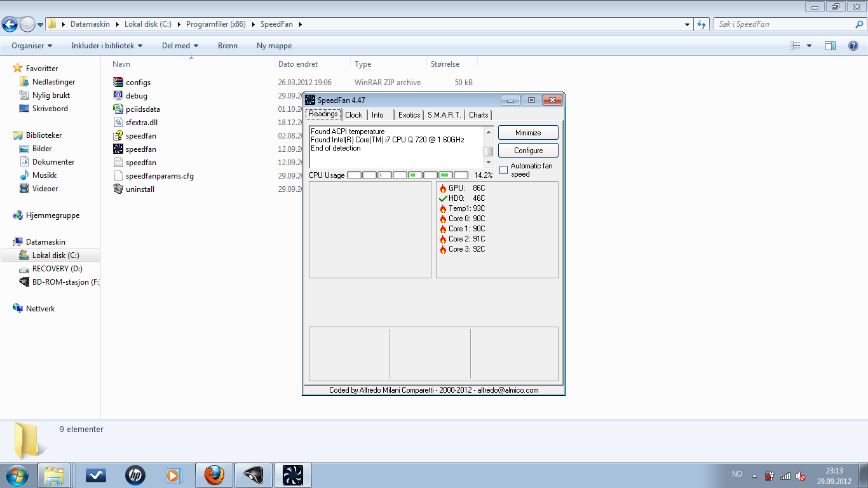Select the sfextra.dll file
The width and height of the screenshot is (868, 488).
[x=135, y=123]
